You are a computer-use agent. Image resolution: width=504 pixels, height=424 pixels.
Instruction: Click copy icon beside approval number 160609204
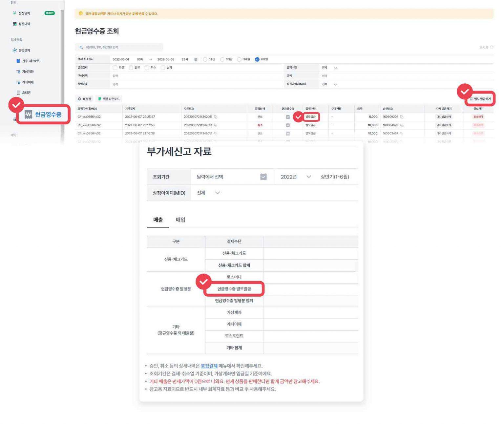pos(402,117)
